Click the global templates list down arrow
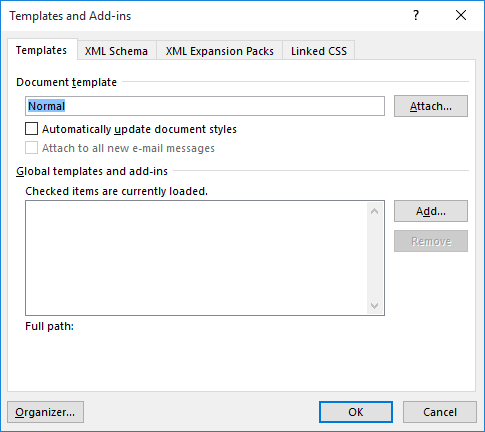Screen dimensions: 485x432 374,305
